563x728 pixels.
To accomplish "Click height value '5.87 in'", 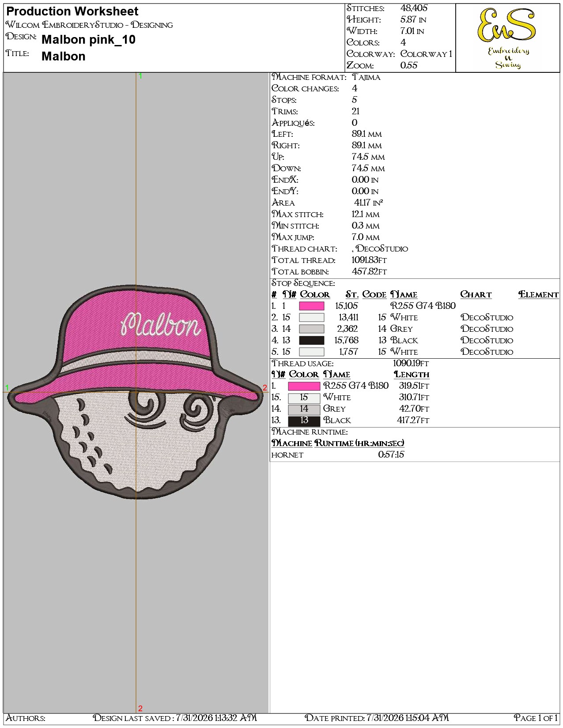I will pyautogui.click(x=413, y=19).
